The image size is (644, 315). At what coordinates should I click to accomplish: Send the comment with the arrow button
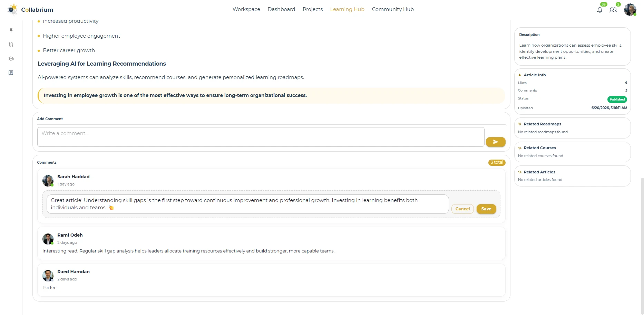pos(496,142)
